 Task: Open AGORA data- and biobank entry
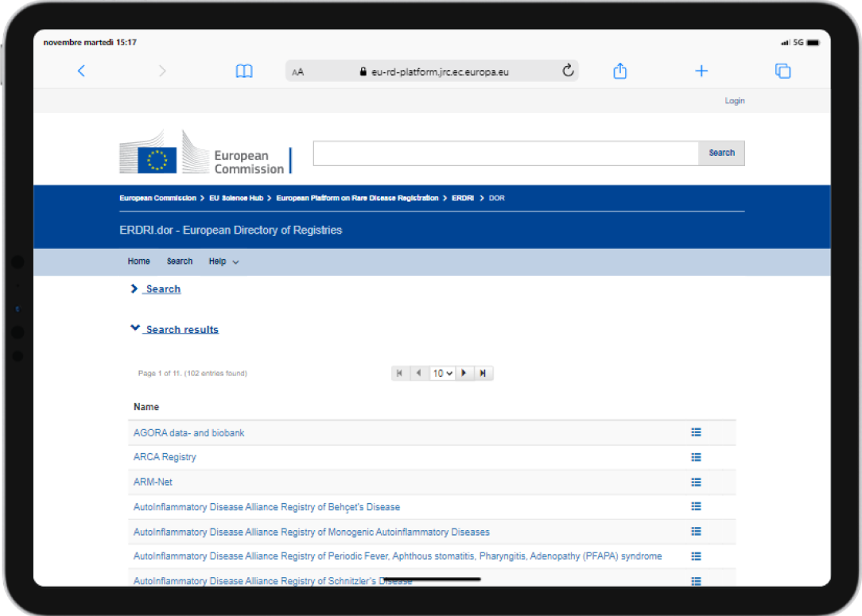pos(188,433)
